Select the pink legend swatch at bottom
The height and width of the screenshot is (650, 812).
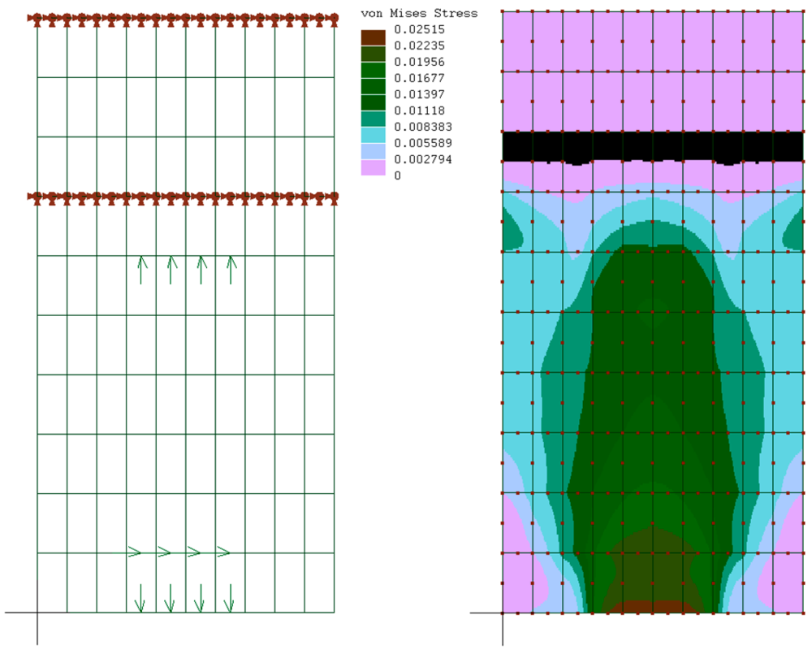pos(374,167)
